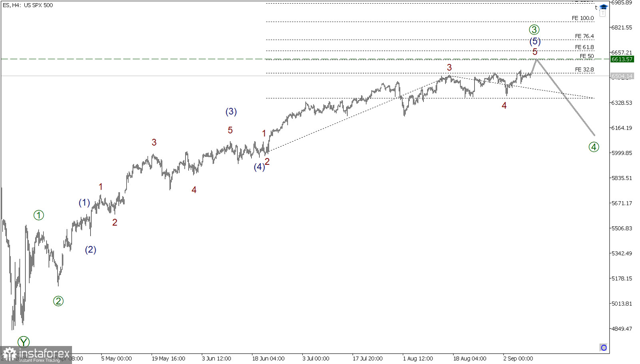This screenshot has height=364, width=640.
Task: Click the blue circle icon near time axis
Action: pyautogui.click(x=604, y=348)
